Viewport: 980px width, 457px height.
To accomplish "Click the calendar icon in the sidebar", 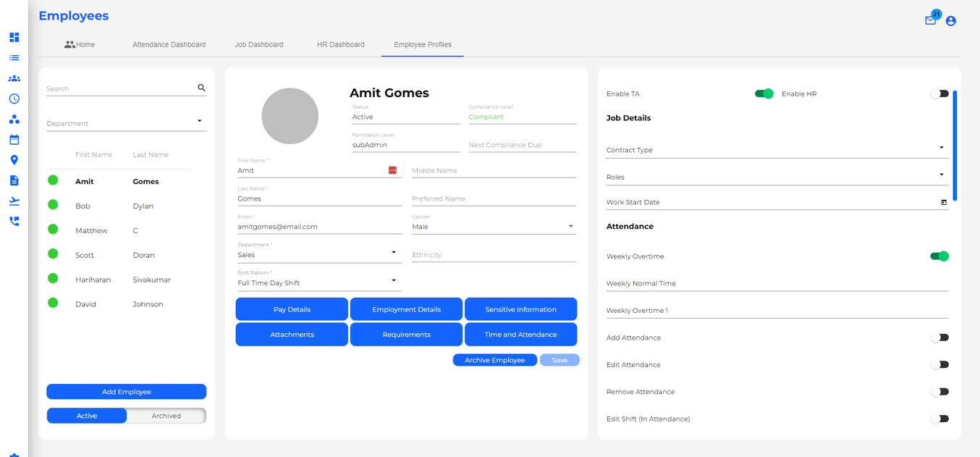I will pyautogui.click(x=14, y=139).
